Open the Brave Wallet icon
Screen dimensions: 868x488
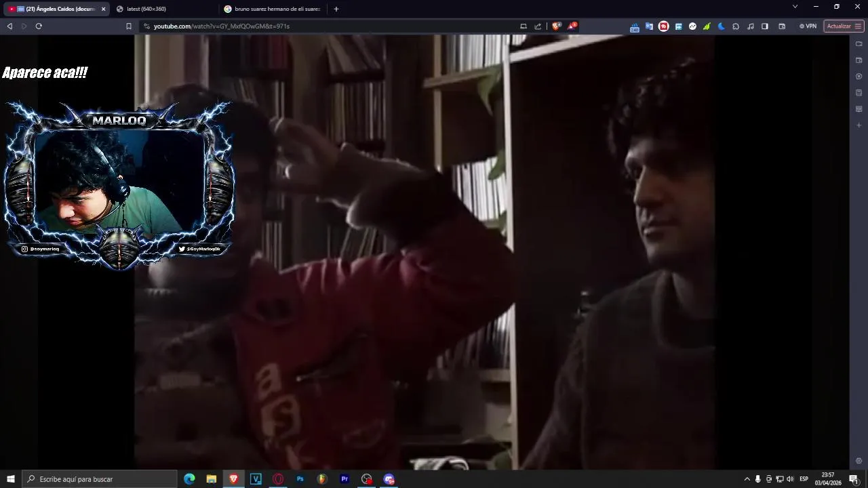coord(782,26)
